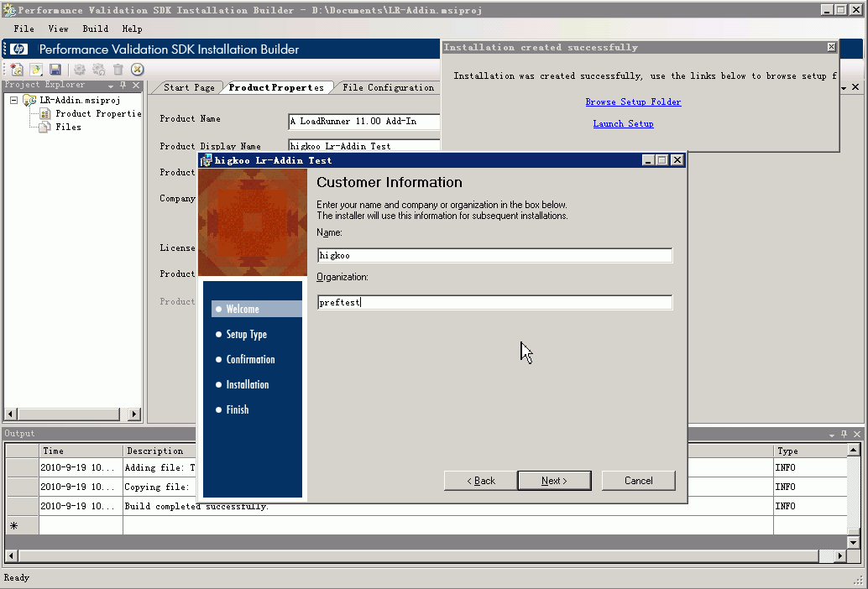
Task: Click the trash can Clean icon
Action: point(118,69)
